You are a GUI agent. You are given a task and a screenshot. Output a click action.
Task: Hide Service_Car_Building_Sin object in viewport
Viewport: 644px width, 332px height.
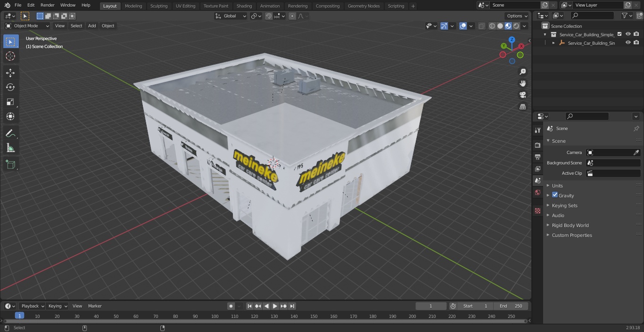pyautogui.click(x=628, y=43)
